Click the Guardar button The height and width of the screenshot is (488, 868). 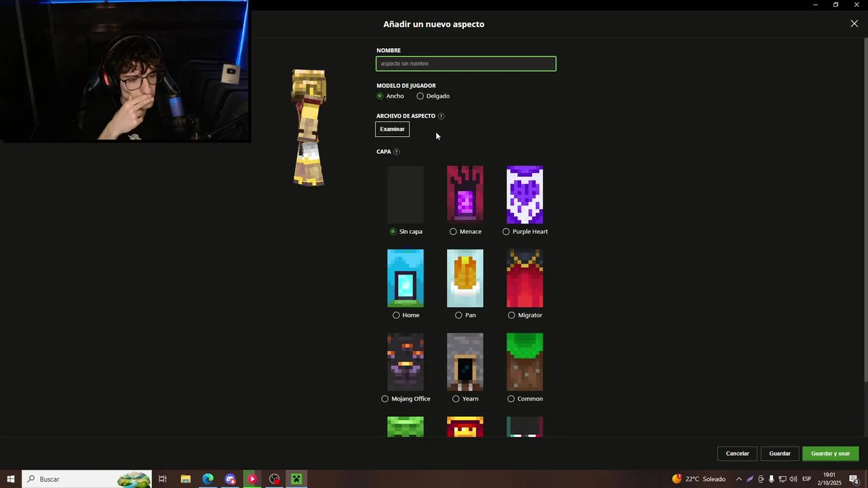click(780, 453)
